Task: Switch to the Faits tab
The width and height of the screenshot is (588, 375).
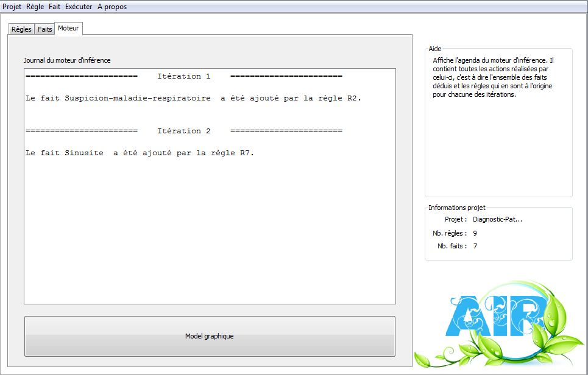Action: (x=45, y=29)
